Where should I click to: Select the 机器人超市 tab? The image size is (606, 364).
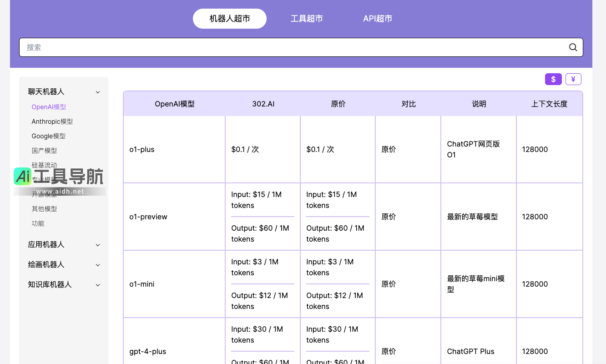click(230, 19)
